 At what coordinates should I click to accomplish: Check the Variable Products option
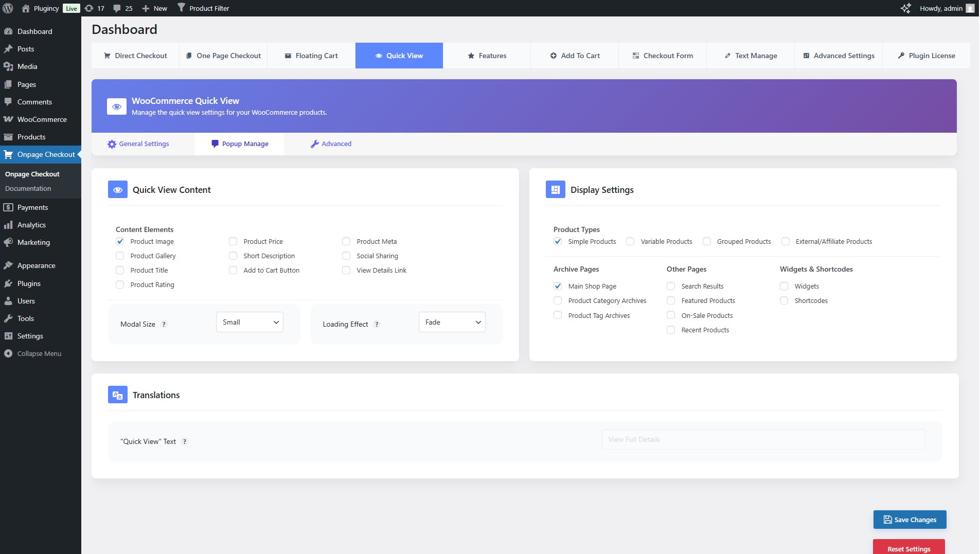point(630,241)
